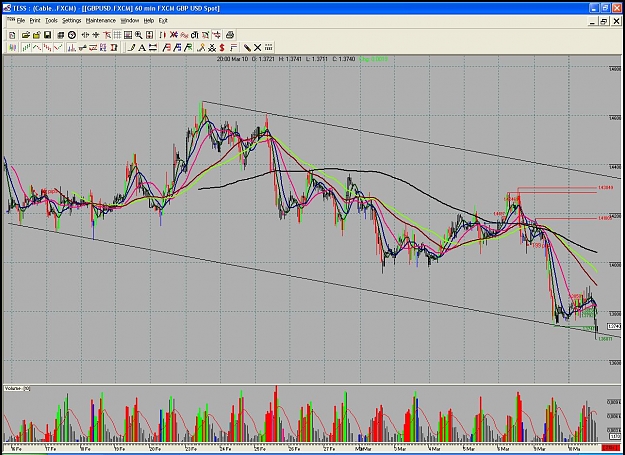Click the round clock icon in toolbar
This screenshot has height=455, width=625.
(x=72, y=35)
